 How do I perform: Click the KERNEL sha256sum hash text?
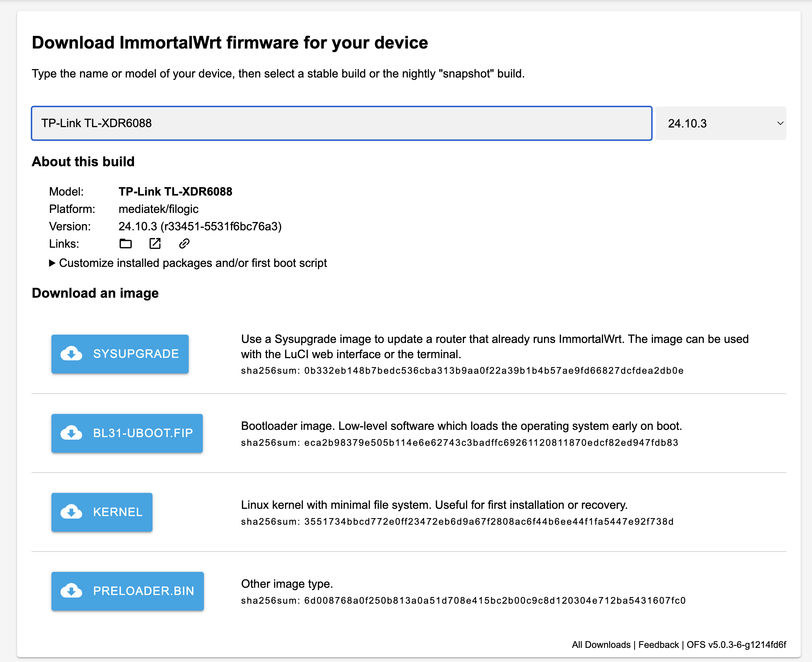click(x=489, y=521)
